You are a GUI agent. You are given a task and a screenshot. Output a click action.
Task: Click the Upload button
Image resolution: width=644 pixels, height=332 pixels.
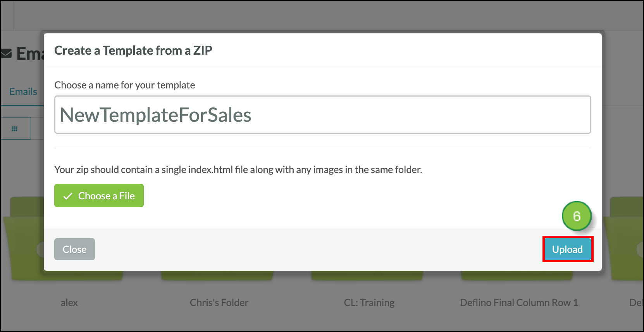[x=568, y=249]
